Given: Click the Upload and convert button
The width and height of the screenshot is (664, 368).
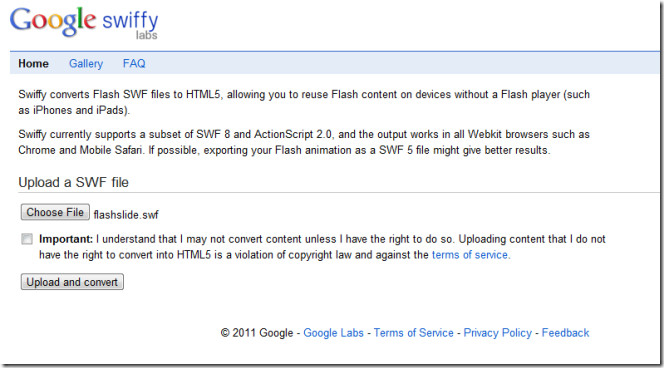Looking at the screenshot, I should click(x=72, y=282).
